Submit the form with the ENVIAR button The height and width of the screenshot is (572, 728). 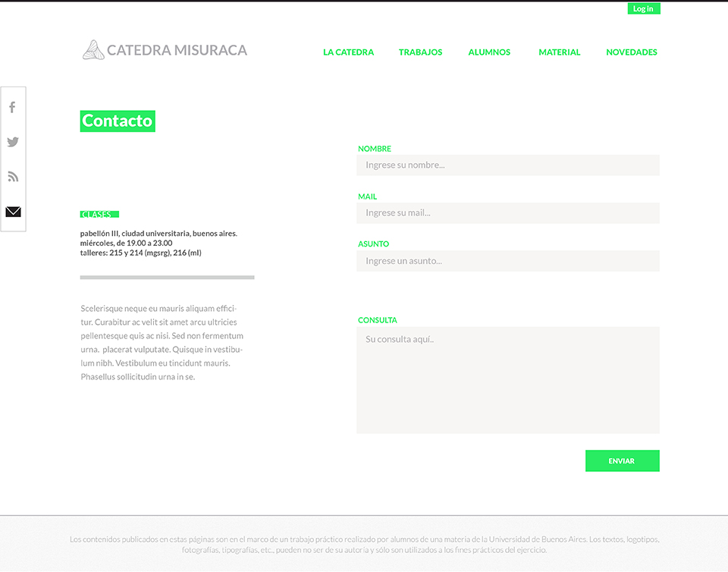click(x=622, y=460)
